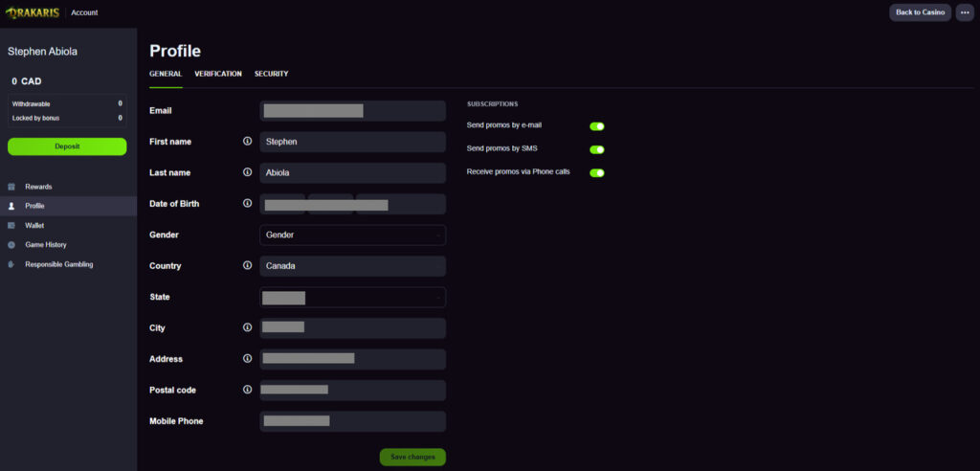This screenshot has width=980, height=471.
Task: Click the Drakaris logo
Action: click(x=33, y=12)
